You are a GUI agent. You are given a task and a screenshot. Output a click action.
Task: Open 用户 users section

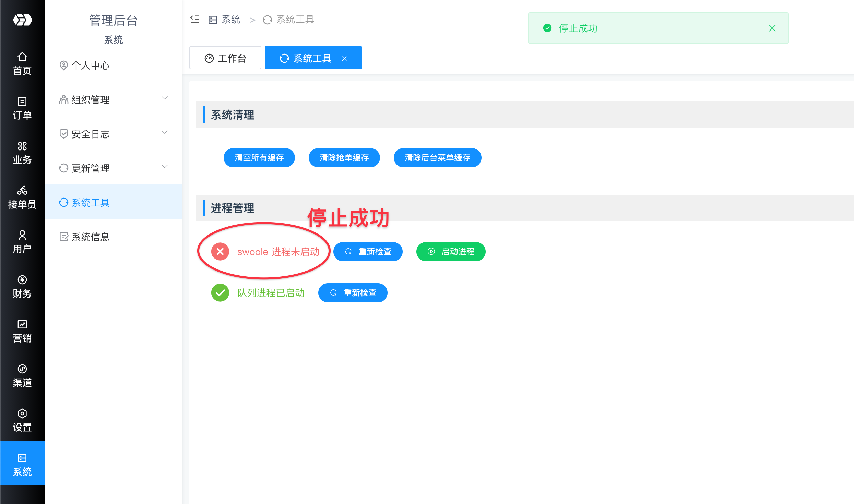coord(22,242)
